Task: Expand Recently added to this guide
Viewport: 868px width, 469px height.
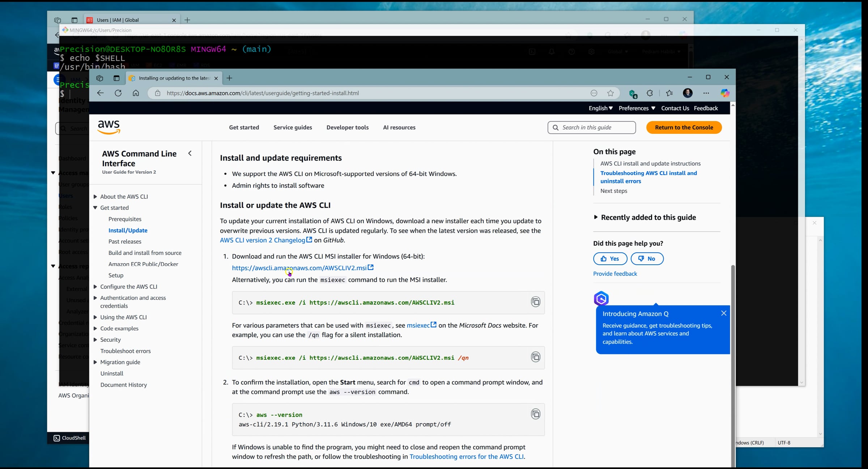Action: tap(644, 217)
